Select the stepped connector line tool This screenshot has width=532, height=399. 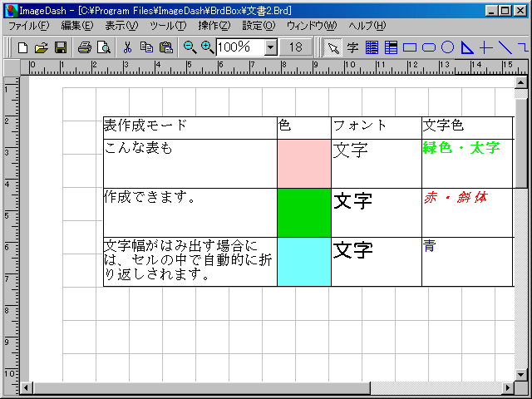pos(524,48)
